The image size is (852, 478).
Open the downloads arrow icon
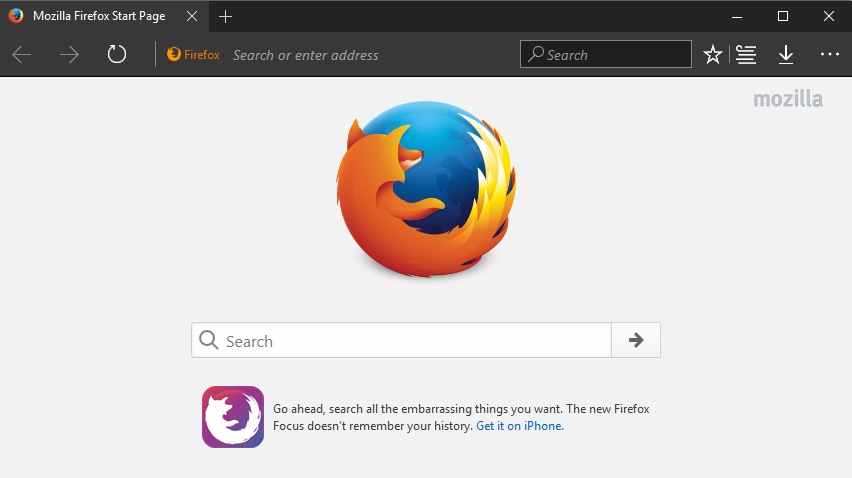pyautogui.click(x=786, y=54)
